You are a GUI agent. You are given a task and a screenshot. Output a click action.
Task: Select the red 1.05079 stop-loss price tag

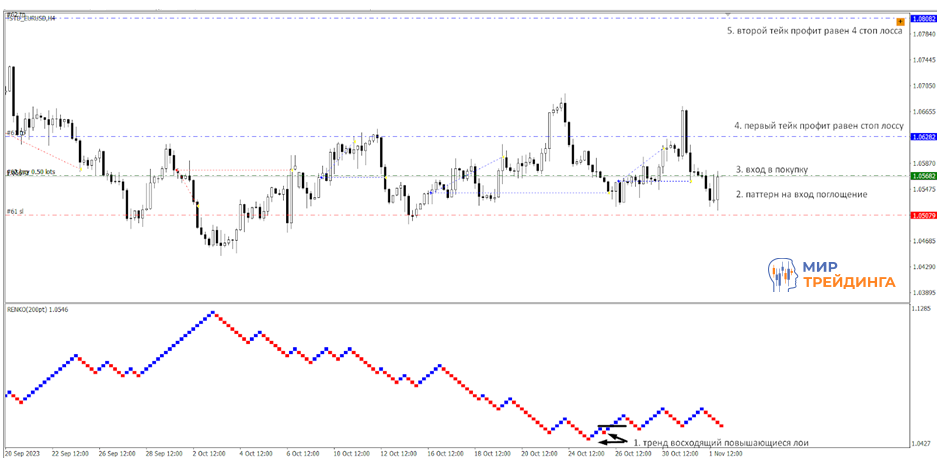click(x=922, y=215)
